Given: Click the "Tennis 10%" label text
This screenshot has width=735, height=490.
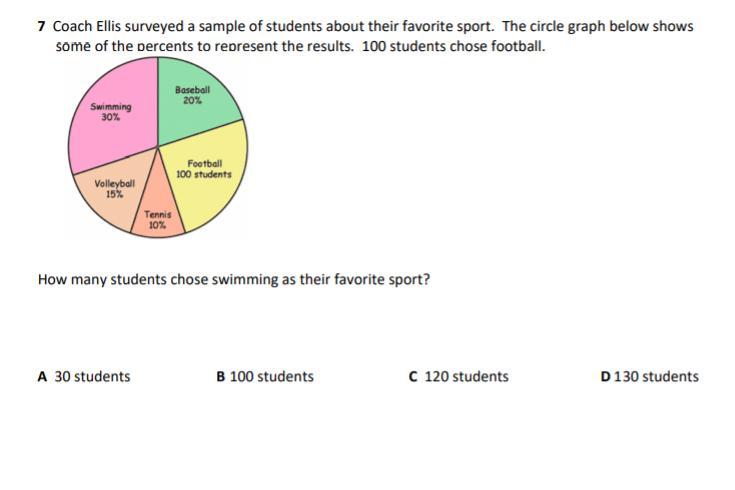Looking at the screenshot, I should click(158, 220).
